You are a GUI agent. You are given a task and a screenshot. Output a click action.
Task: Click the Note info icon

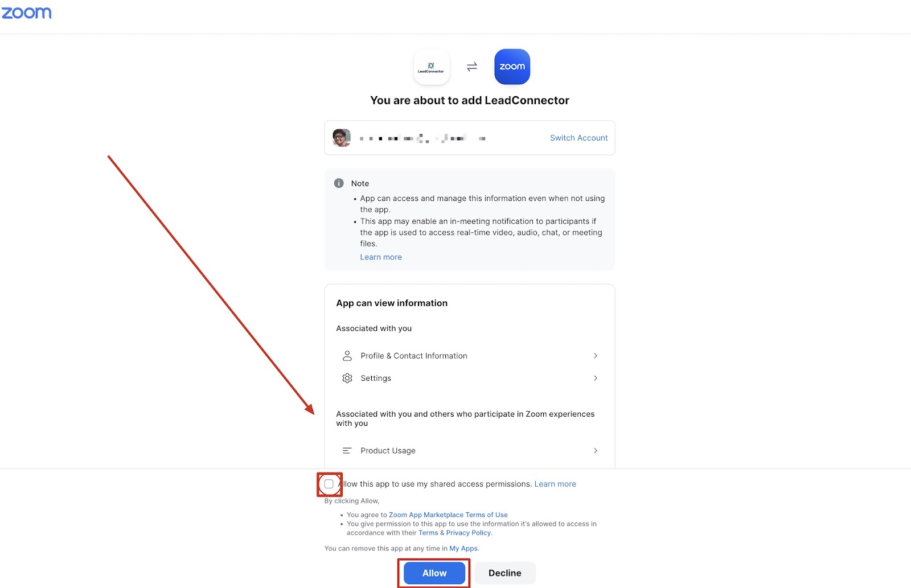(339, 183)
